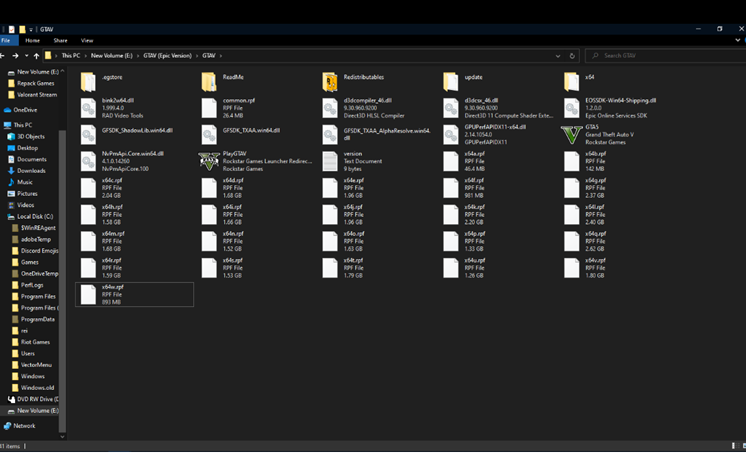Viewport: 746px width, 456px height.
Task: Switch to the Home ribbon tab
Action: pos(32,40)
